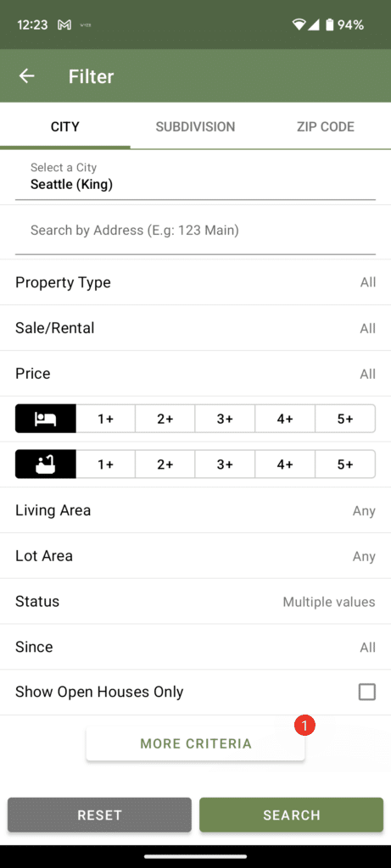Image resolution: width=391 pixels, height=868 pixels.
Task: Select 2+ bathrooms option
Action: 165,464
